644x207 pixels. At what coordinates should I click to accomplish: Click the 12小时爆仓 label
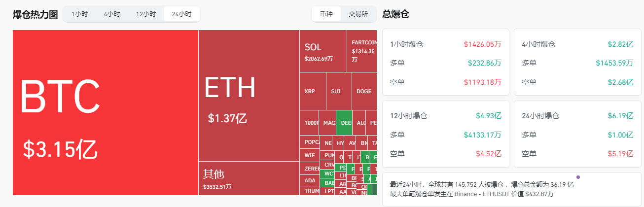point(409,116)
